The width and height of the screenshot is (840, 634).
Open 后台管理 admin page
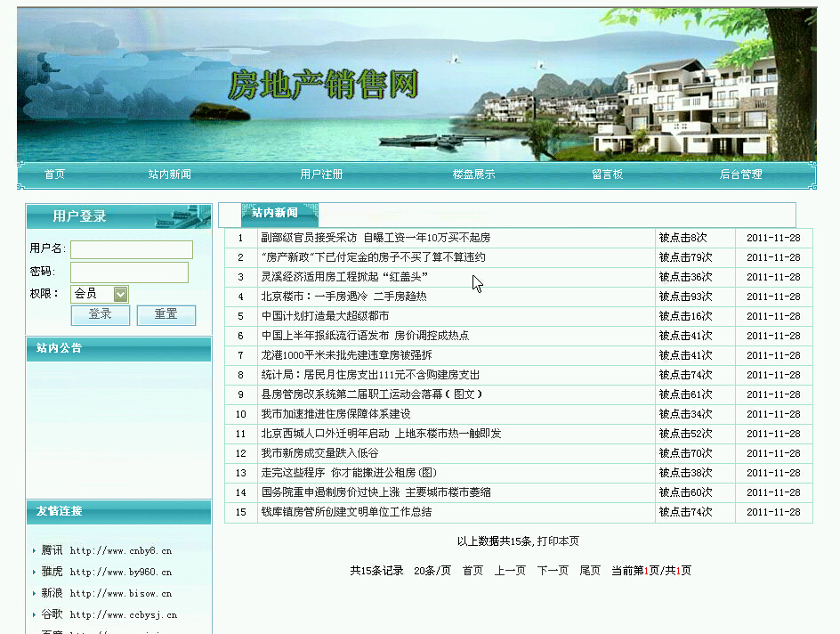[x=741, y=175]
